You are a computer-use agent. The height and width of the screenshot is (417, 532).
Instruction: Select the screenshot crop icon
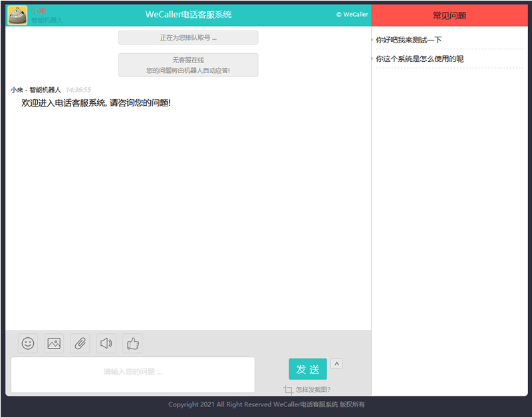pyautogui.click(x=287, y=390)
